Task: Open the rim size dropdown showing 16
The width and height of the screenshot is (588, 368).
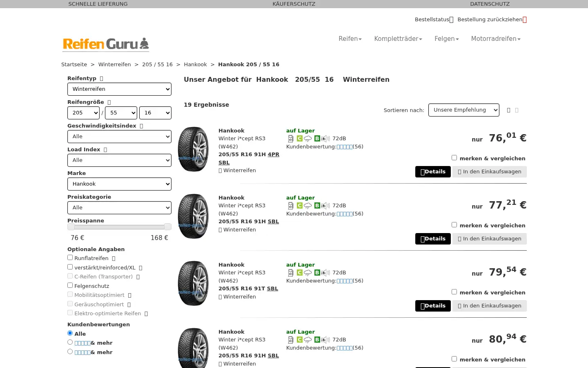Action: coord(155,113)
